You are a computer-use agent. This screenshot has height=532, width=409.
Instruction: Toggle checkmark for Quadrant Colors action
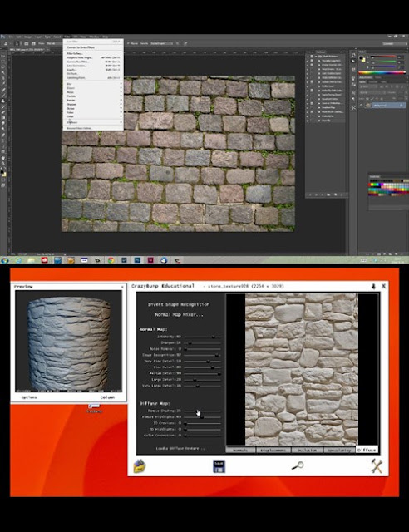coord(308,99)
